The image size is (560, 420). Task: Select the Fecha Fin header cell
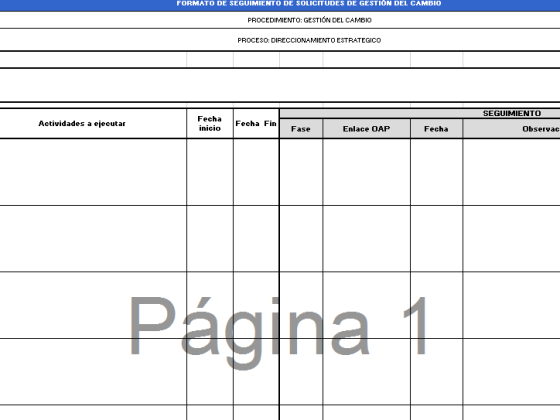click(x=256, y=124)
